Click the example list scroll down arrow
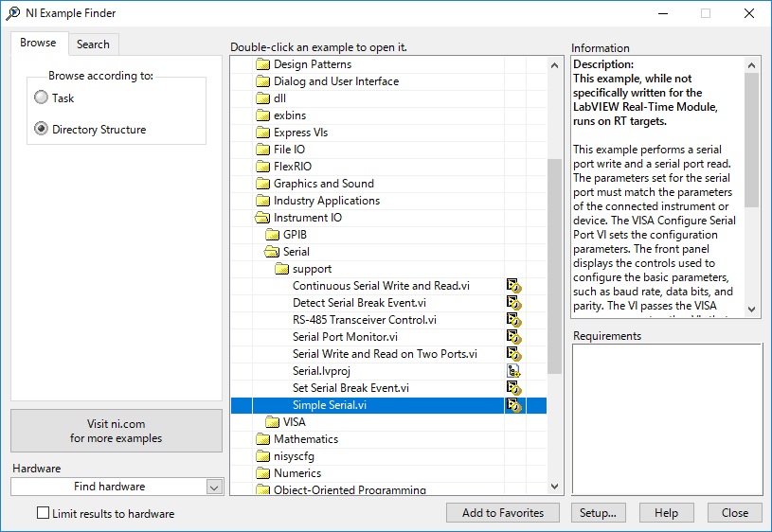This screenshot has height=532, width=772. [554, 487]
